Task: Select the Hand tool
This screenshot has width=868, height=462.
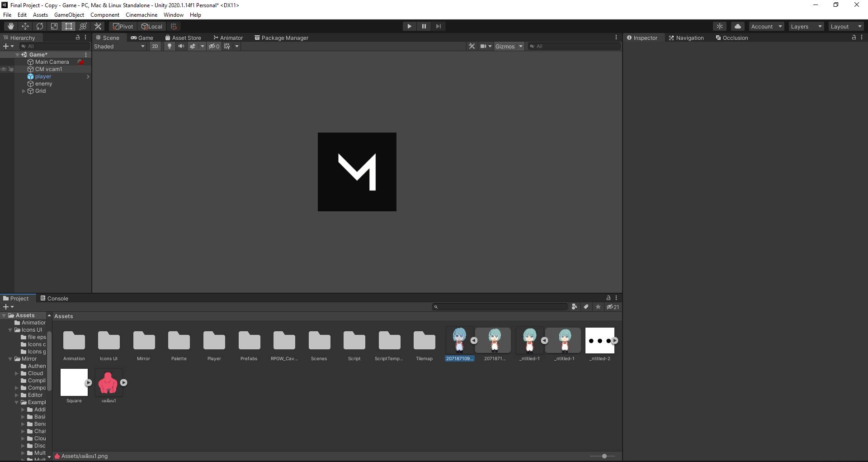Action: (11, 26)
